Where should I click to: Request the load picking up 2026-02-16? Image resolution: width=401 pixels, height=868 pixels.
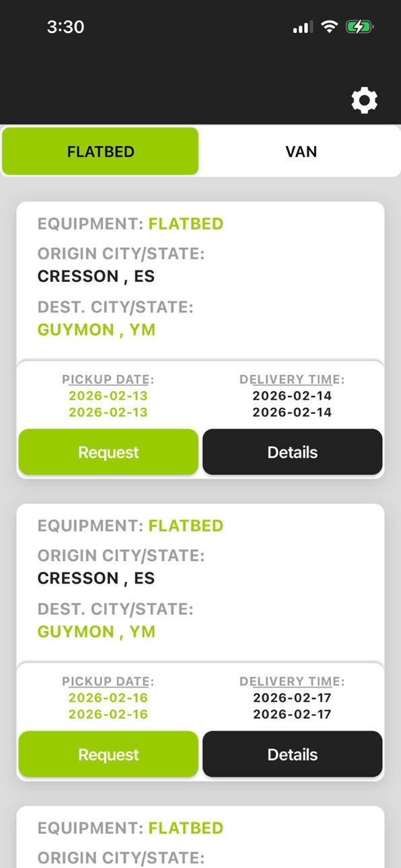coord(108,754)
